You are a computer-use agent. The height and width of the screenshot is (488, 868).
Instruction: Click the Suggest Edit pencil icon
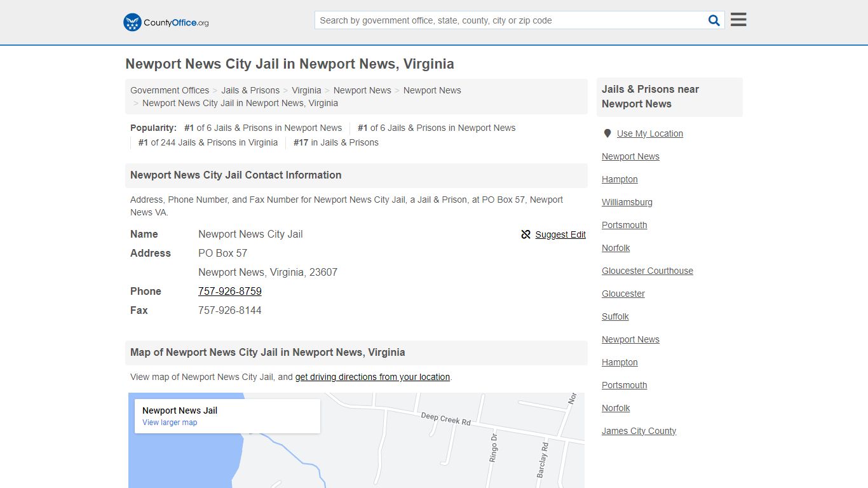tap(526, 234)
